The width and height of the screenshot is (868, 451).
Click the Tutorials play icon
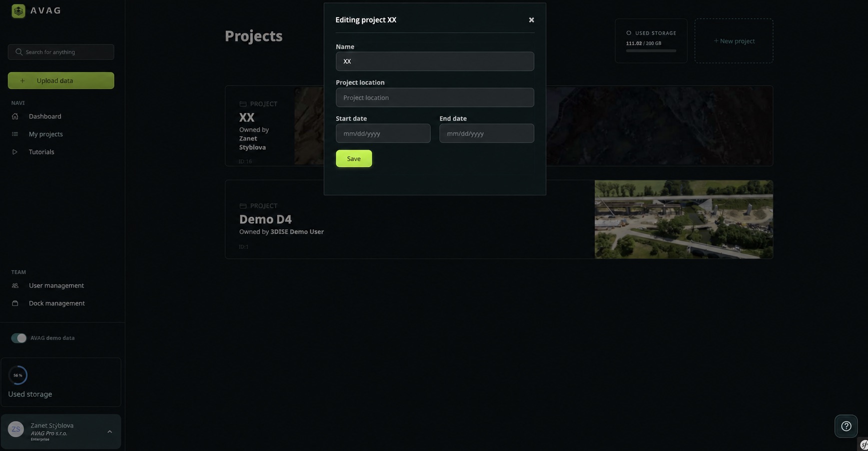coord(15,152)
